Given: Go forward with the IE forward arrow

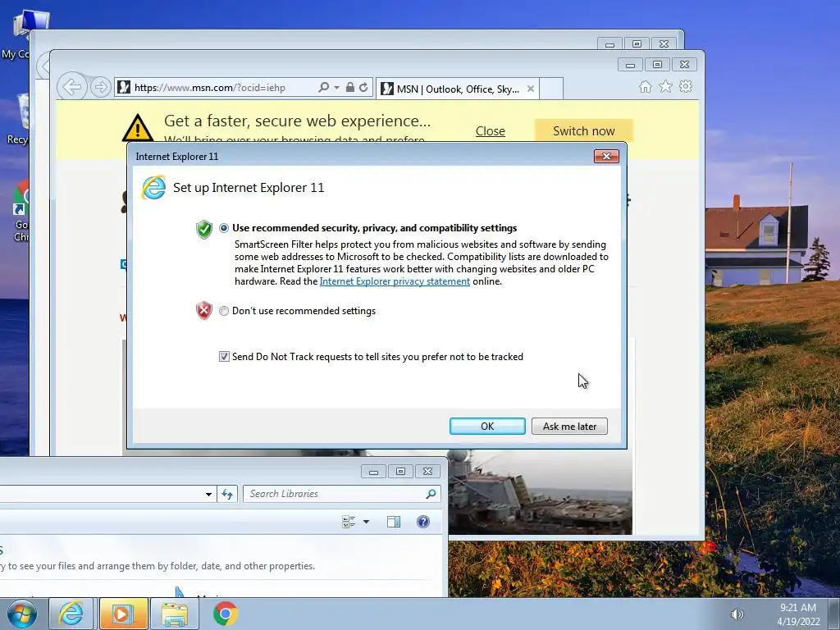Looking at the screenshot, I should (100, 87).
